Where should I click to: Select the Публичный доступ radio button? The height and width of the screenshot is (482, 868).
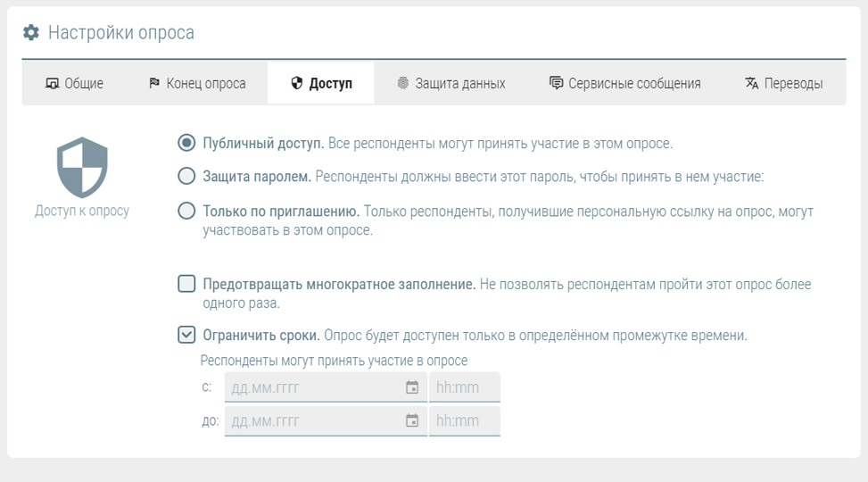pyautogui.click(x=186, y=143)
